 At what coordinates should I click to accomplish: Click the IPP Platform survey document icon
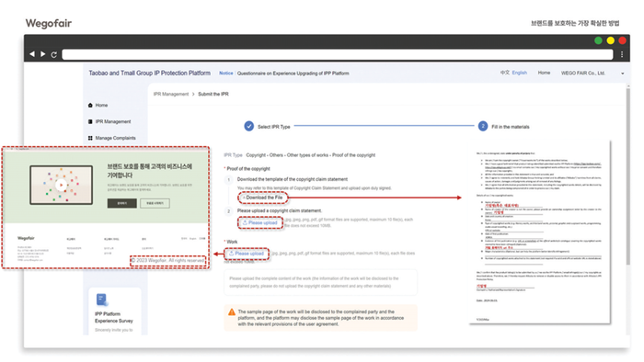pyautogui.click(x=102, y=300)
